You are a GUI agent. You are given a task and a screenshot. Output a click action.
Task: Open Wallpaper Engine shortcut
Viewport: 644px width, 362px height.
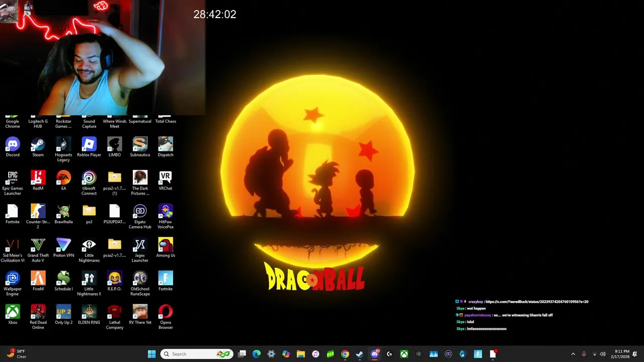tap(13, 284)
